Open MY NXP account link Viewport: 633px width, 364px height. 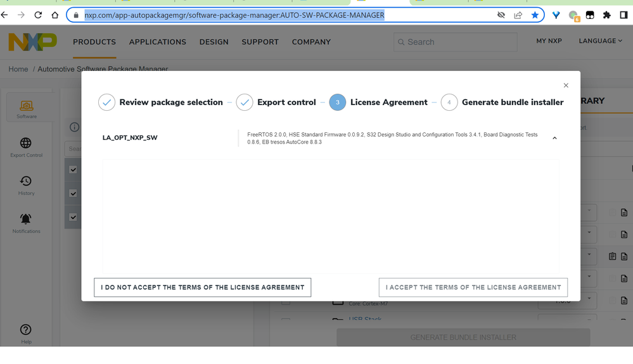(549, 41)
